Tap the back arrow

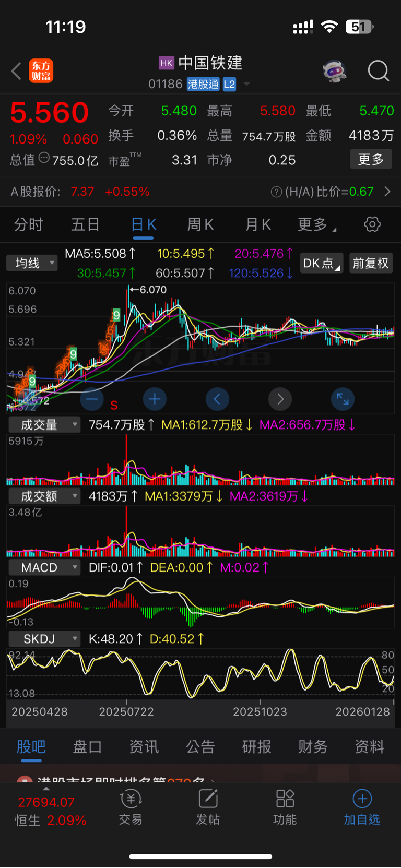click(16, 71)
